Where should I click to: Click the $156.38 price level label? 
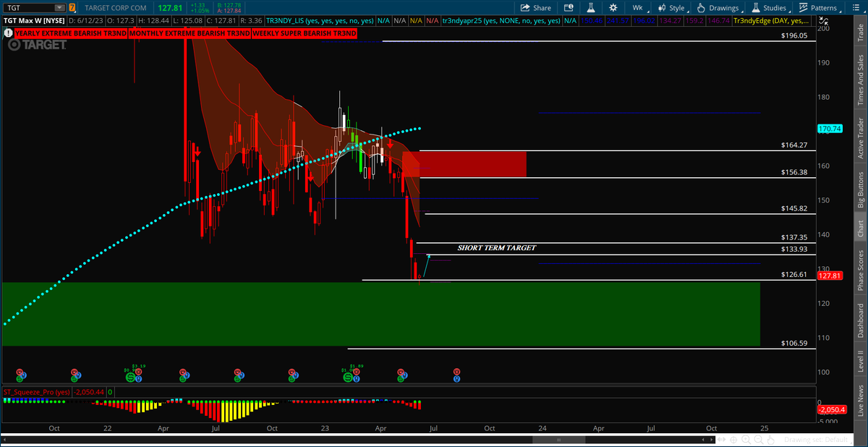click(x=793, y=172)
